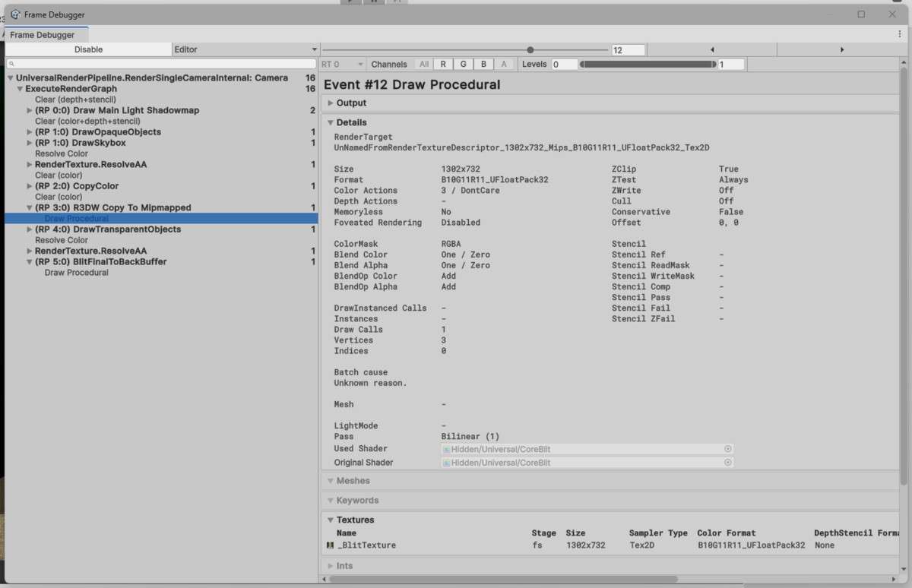Click the Bilinear (1) Pass value
912x588 pixels.
point(470,437)
